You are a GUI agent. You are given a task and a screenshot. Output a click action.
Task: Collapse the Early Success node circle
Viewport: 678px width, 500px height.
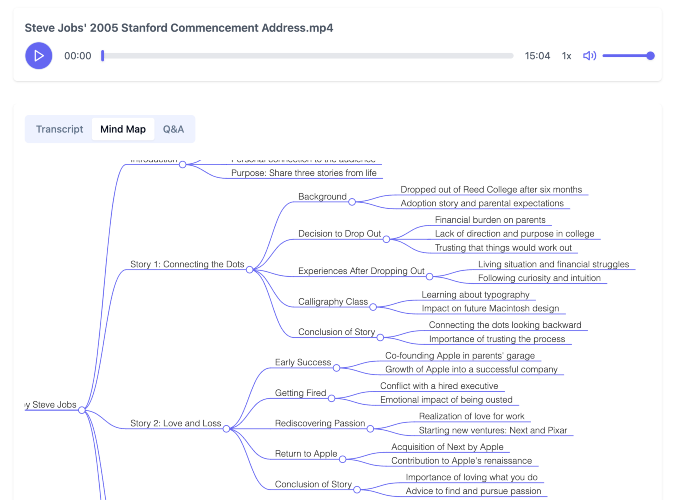[336, 368]
